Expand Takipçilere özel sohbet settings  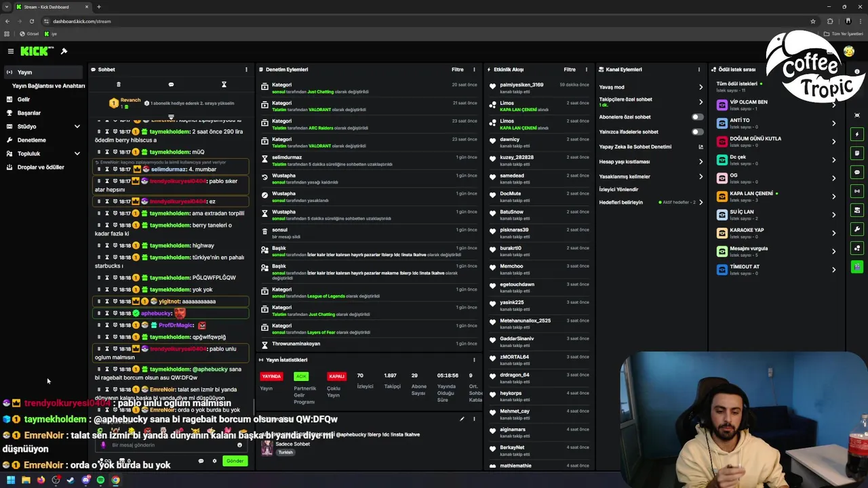701,102
